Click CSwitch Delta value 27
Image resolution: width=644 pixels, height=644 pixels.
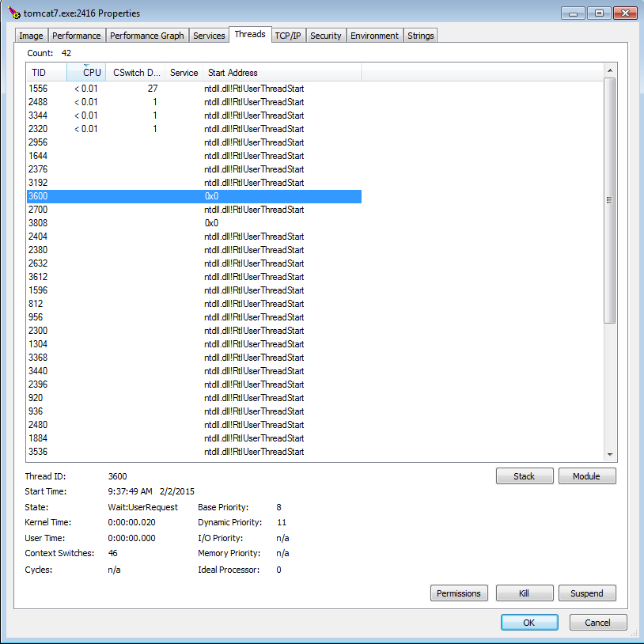coord(153,89)
